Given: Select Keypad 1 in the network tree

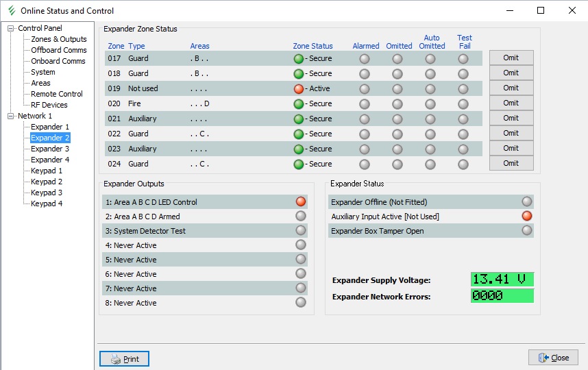Looking at the screenshot, I should 47,171.
